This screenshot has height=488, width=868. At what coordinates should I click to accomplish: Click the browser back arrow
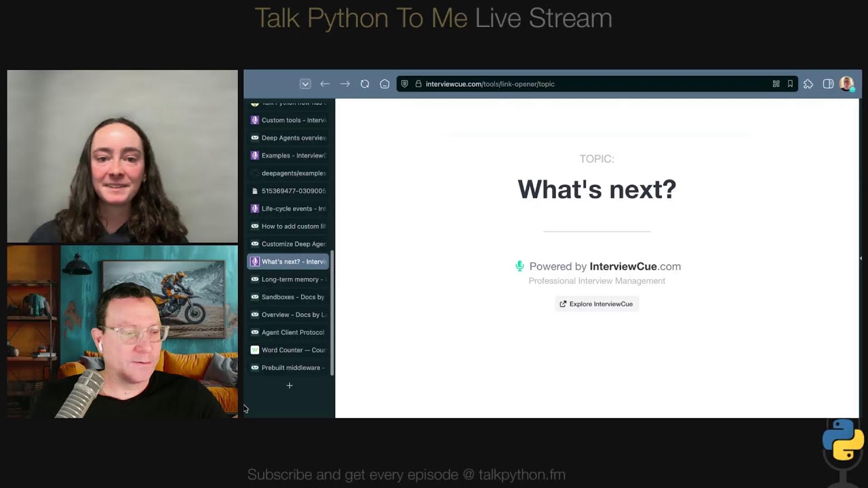[325, 84]
